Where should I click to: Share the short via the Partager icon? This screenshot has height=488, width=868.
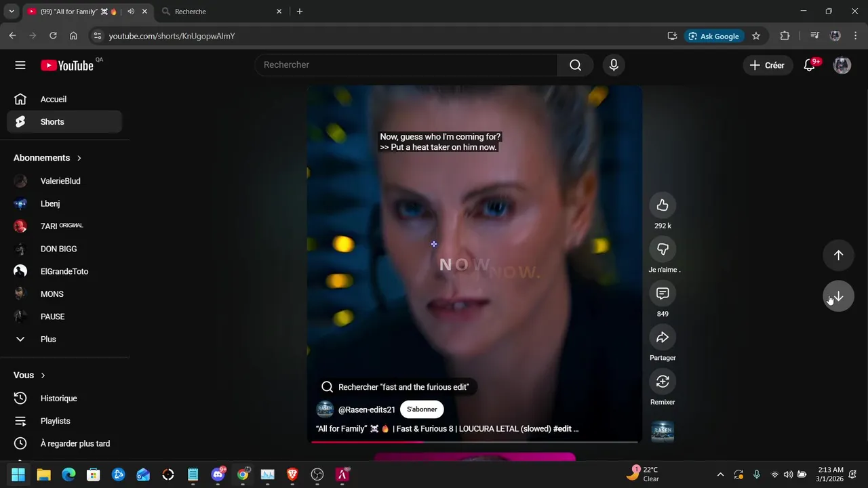point(663,338)
